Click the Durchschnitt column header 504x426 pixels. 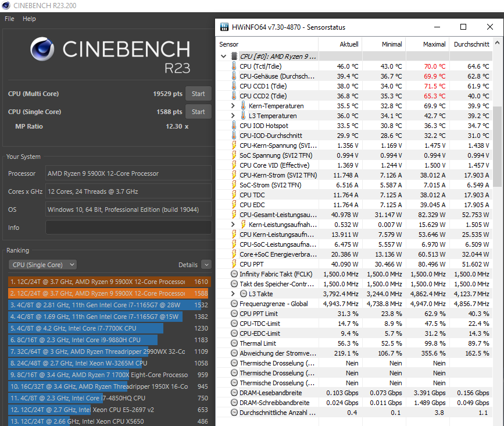(471, 44)
